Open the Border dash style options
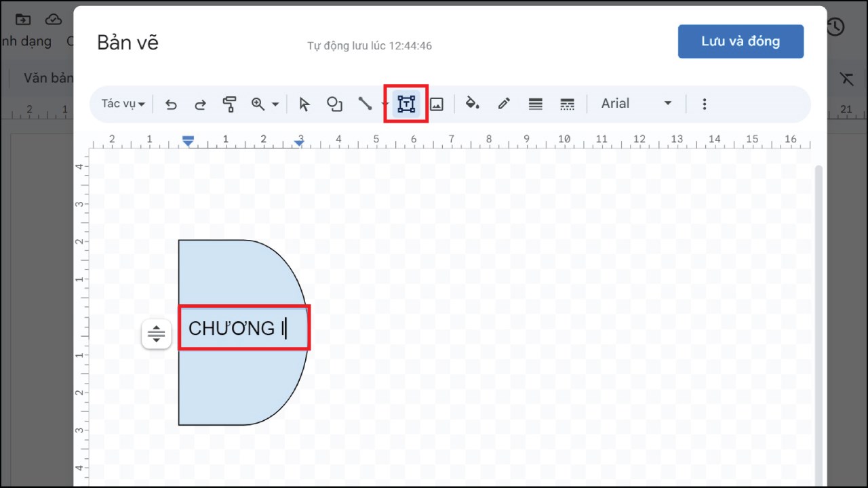This screenshot has width=868, height=488. (568, 104)
